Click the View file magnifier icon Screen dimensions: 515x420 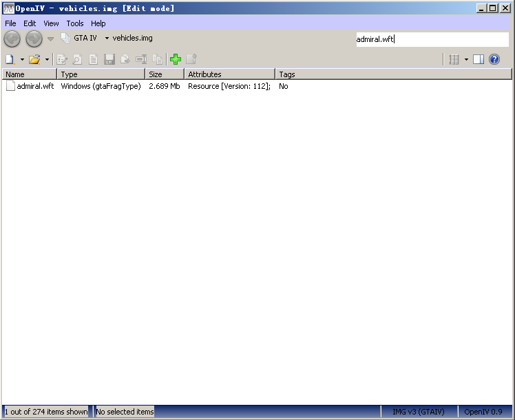pyautogui.click(x=77, y=59)
